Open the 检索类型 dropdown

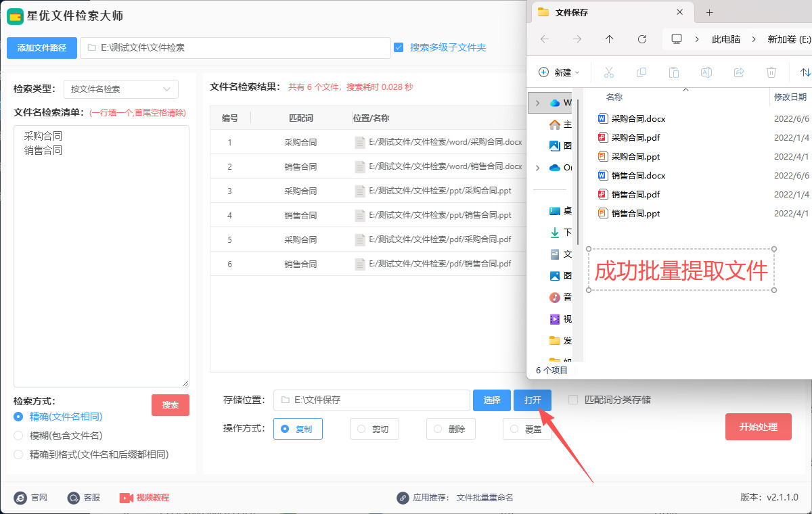coord(120,89)
